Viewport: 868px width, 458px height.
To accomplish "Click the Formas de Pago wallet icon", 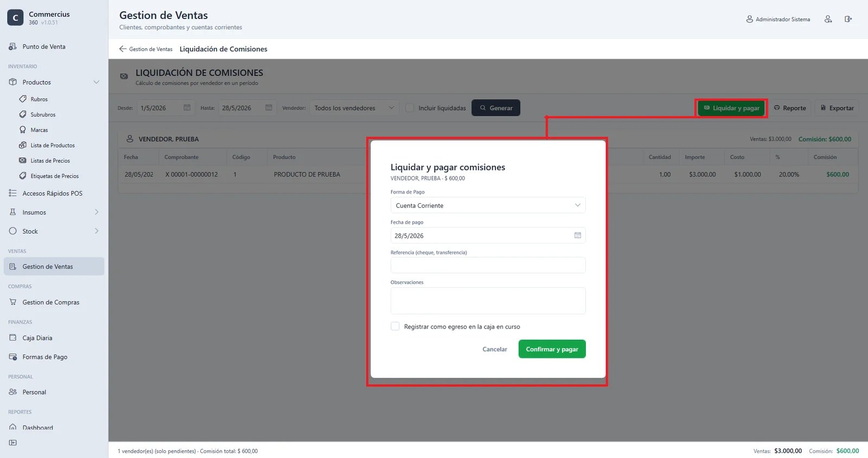I will point(13,357).
